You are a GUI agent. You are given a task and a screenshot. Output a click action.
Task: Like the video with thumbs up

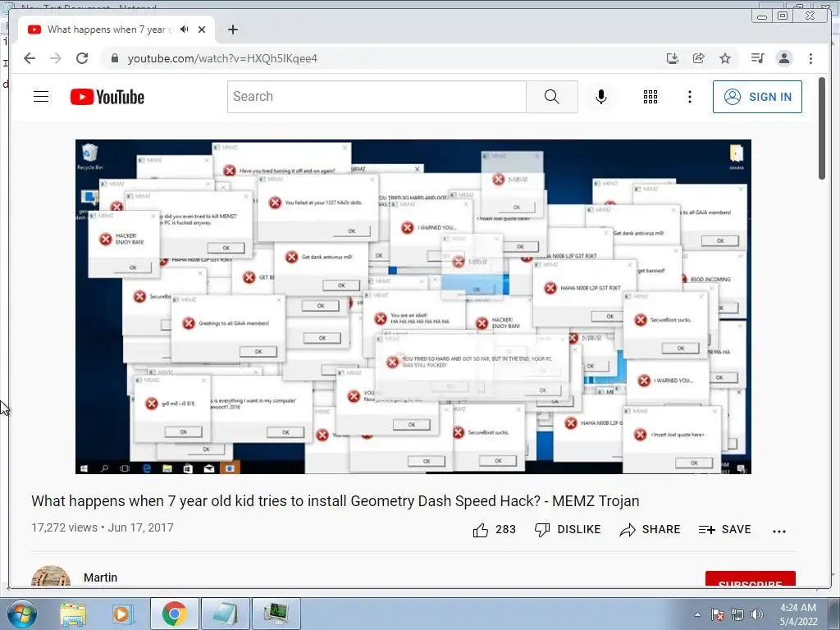tap(494, 530)
